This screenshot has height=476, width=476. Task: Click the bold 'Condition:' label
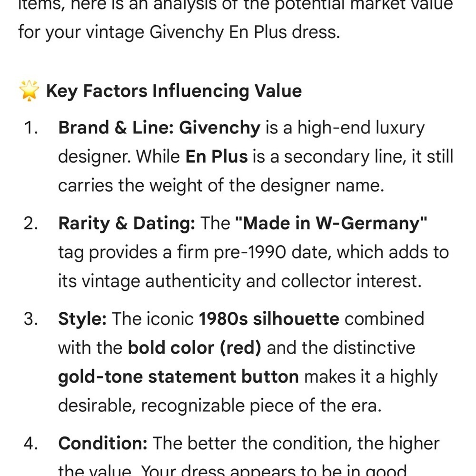coord(103,443)
